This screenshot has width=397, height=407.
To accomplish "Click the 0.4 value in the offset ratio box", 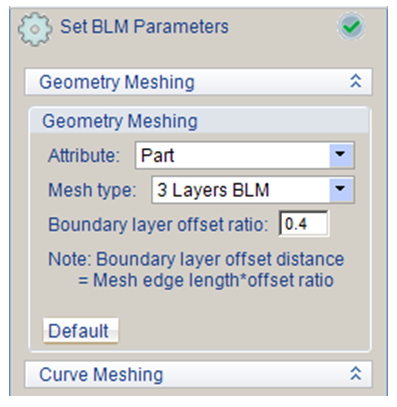I will [x=296, y=224].
